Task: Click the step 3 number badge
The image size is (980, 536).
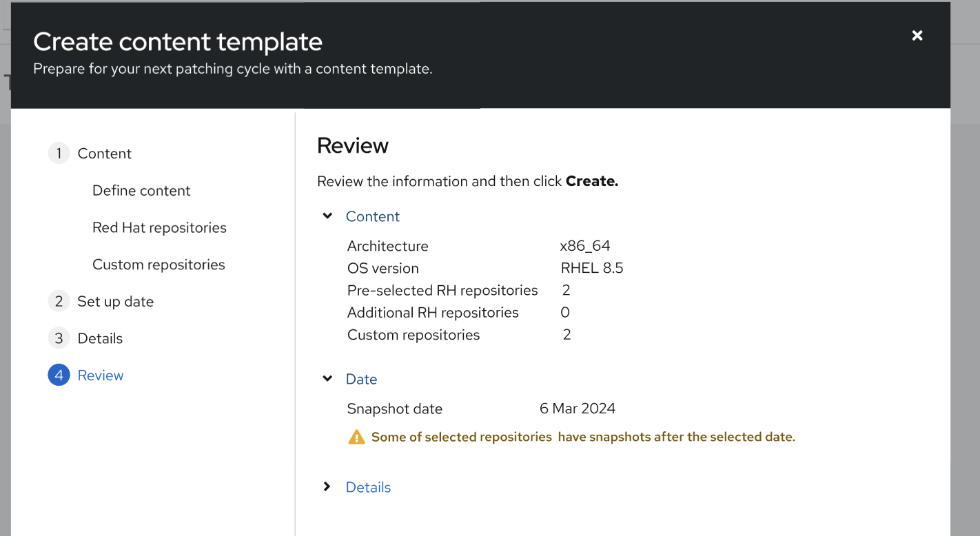Action: click(x=59, y=338)
